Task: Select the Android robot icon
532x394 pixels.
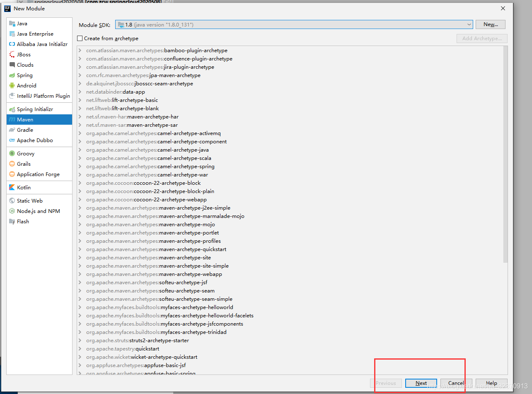Action: [x=12, y=86]
